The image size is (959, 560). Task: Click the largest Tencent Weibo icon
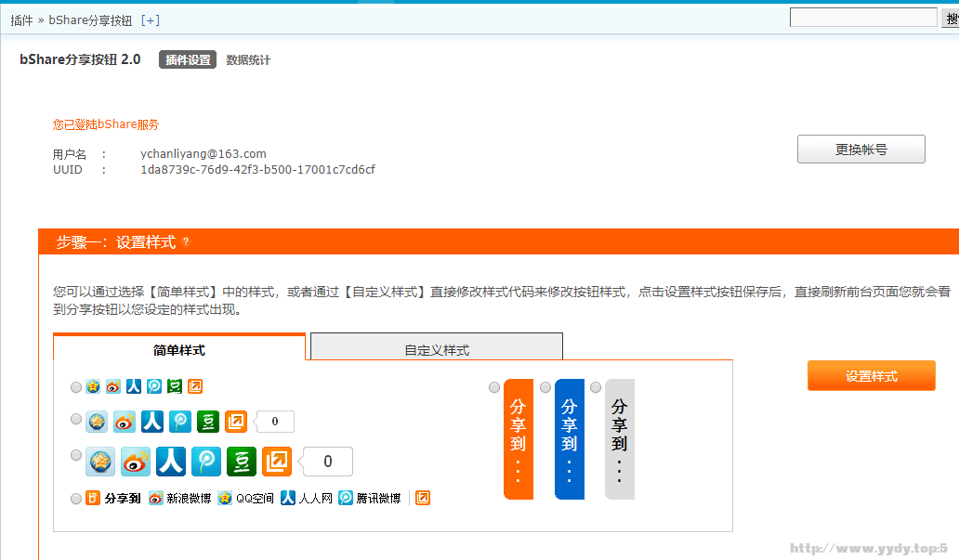206,462
